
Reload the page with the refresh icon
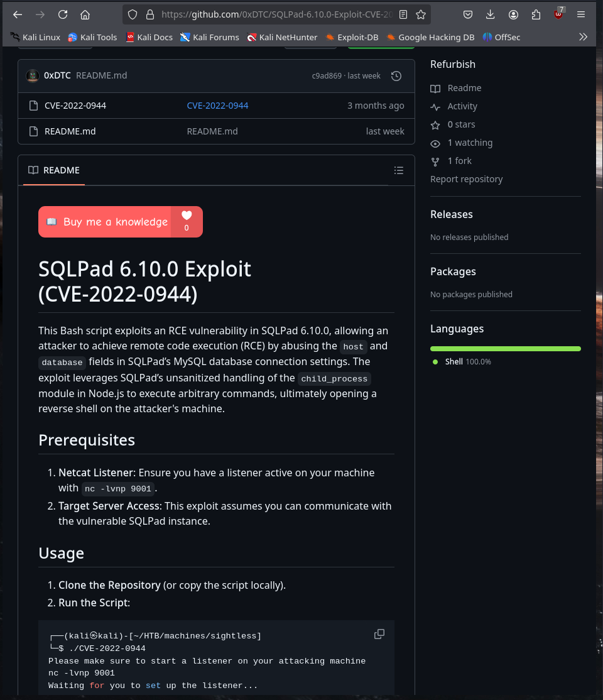(x=62, y=14)
